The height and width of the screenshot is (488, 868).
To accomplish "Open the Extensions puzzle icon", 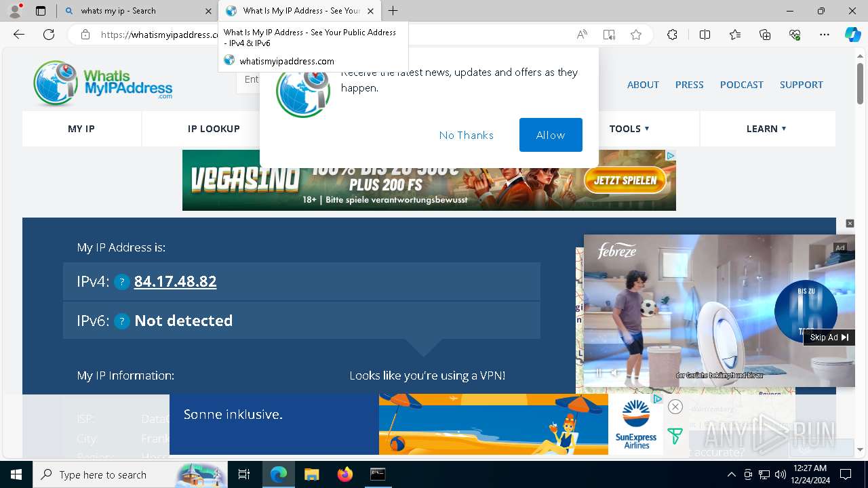I will click(672, 35).
